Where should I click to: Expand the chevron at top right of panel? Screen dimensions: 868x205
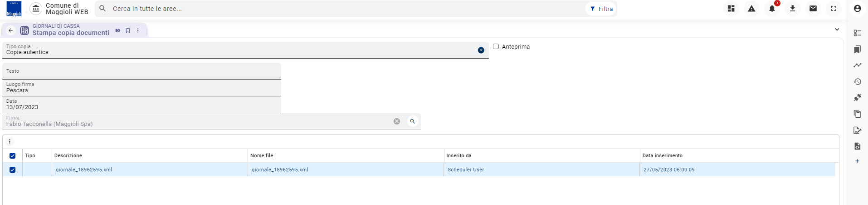(837, 30)
